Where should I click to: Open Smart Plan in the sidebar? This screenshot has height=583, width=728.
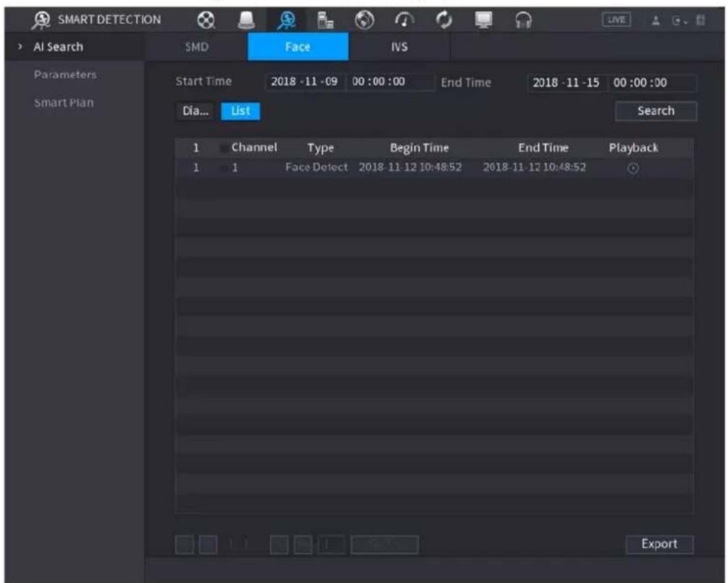[x=63, y=102]
